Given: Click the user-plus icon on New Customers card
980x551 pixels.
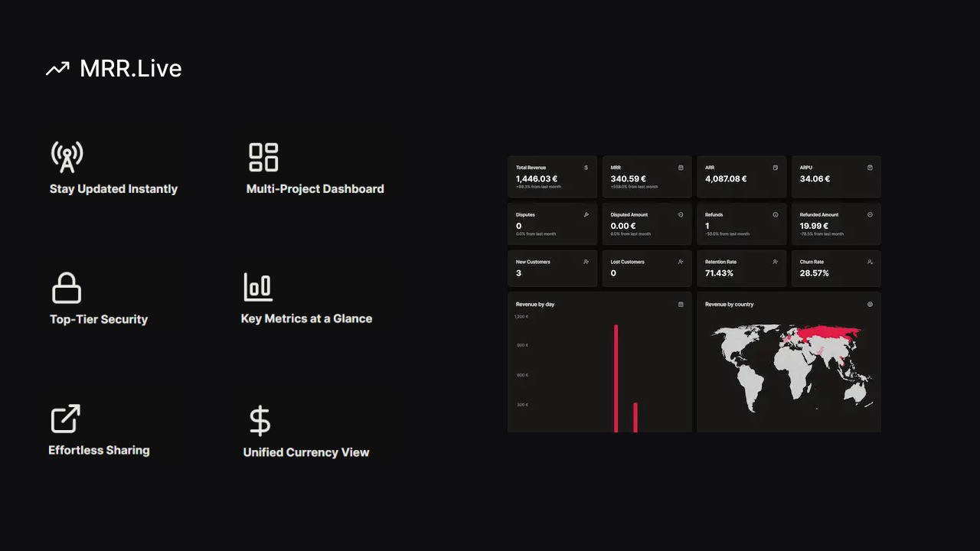Looking at the screenshot, I should (586, 262).
